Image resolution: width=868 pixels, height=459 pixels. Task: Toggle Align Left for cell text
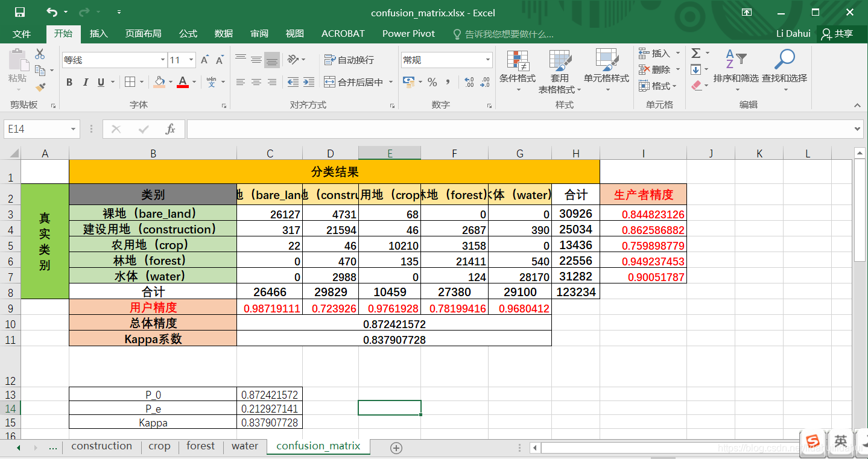click(x=241, y=82)
